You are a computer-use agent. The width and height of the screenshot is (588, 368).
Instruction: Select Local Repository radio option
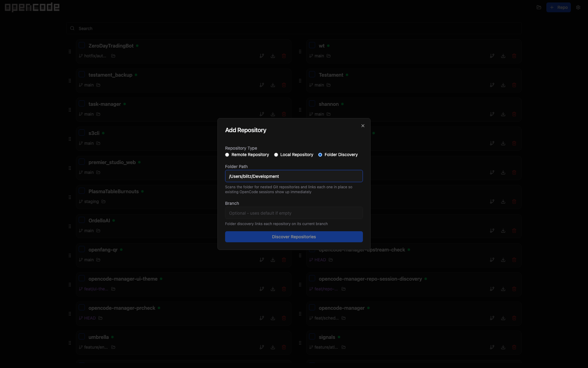point(276,155)
